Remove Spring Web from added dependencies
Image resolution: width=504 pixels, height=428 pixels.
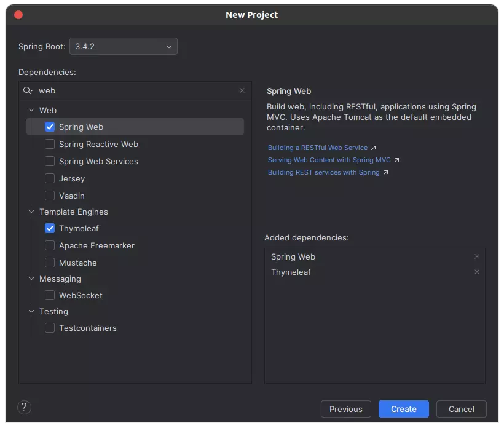pos(477,256)
